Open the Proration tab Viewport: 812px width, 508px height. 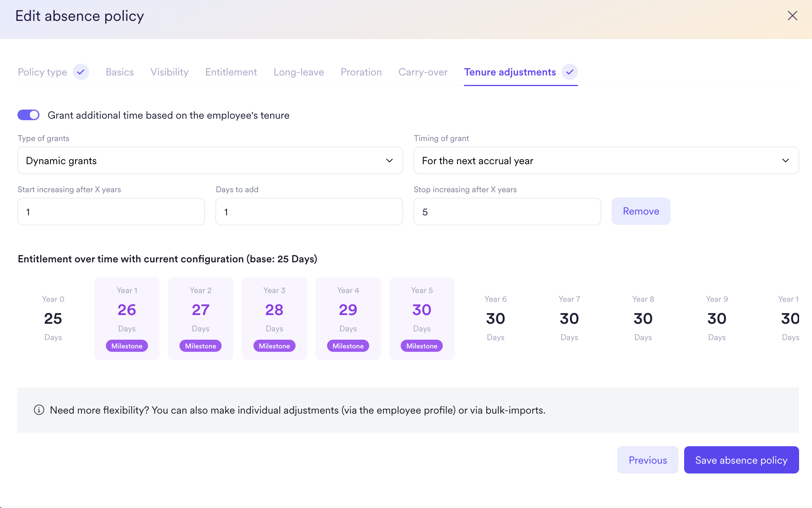[x=361, y=72]
